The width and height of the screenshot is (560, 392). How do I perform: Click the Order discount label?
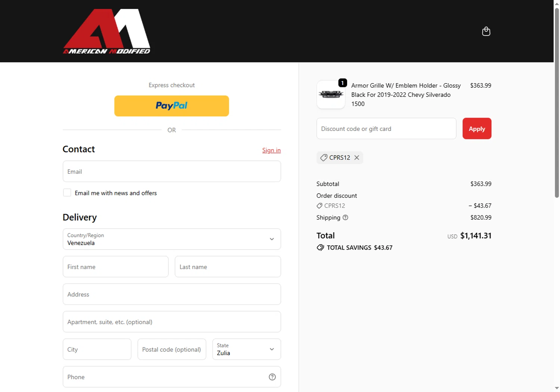pyautogui.click(x=337, y=195)
